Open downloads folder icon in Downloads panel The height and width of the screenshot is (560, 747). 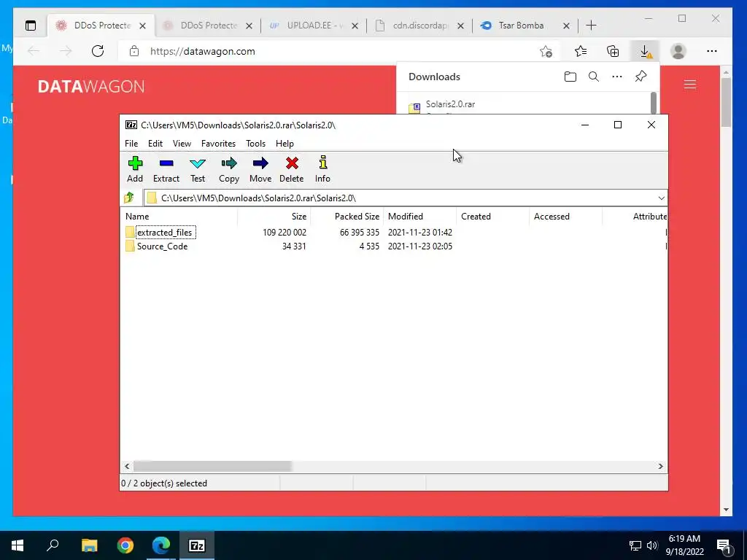coord(570,77)
